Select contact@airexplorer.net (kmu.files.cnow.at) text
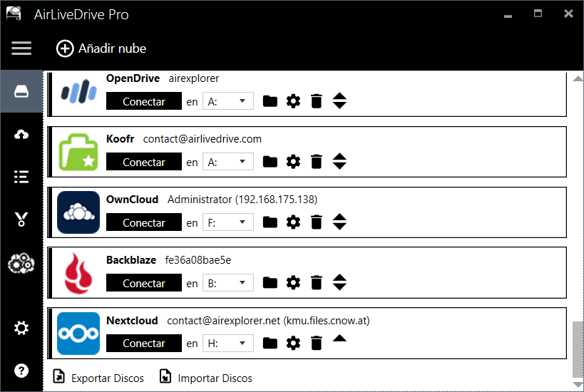584x392 pixels. coord(268,321)
